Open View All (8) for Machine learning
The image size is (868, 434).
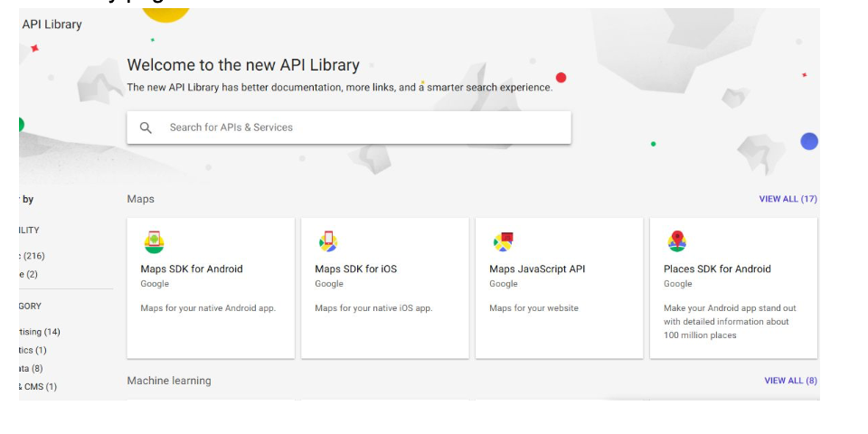coord(790,381)
